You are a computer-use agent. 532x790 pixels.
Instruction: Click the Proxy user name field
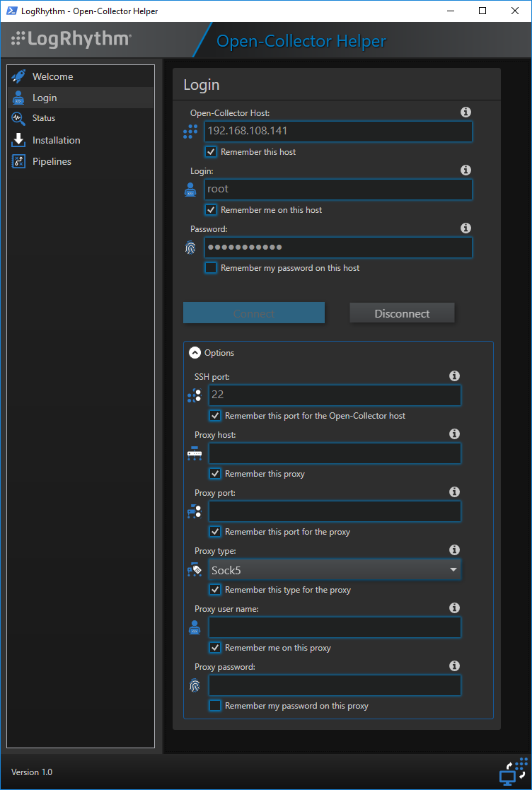coord(335,627)
